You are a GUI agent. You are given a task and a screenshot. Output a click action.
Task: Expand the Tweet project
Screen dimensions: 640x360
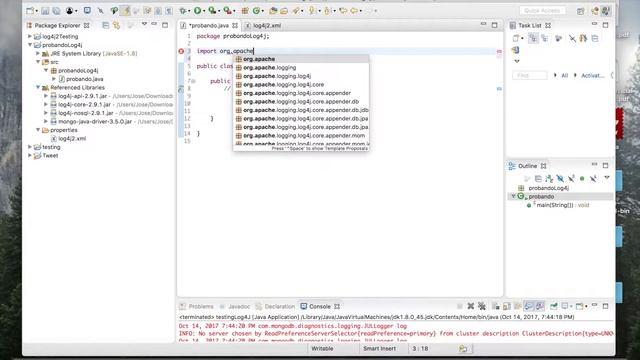tap(30, 156)
